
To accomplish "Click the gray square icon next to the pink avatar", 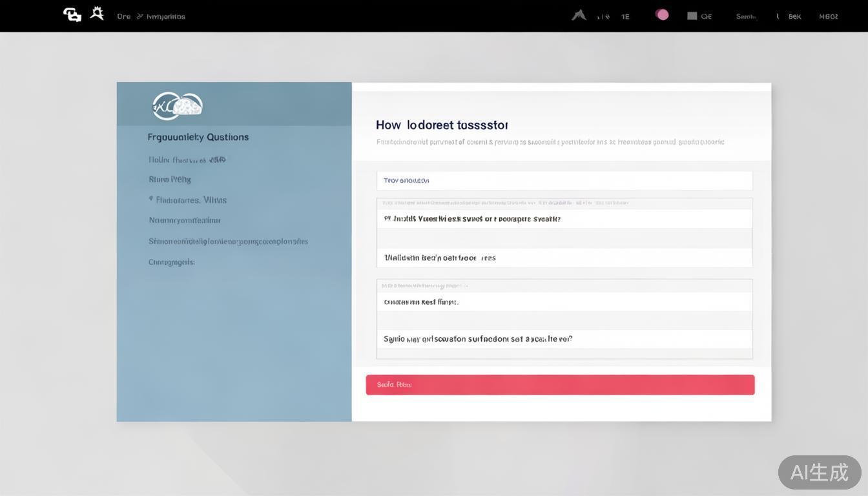I will (692, 16).
